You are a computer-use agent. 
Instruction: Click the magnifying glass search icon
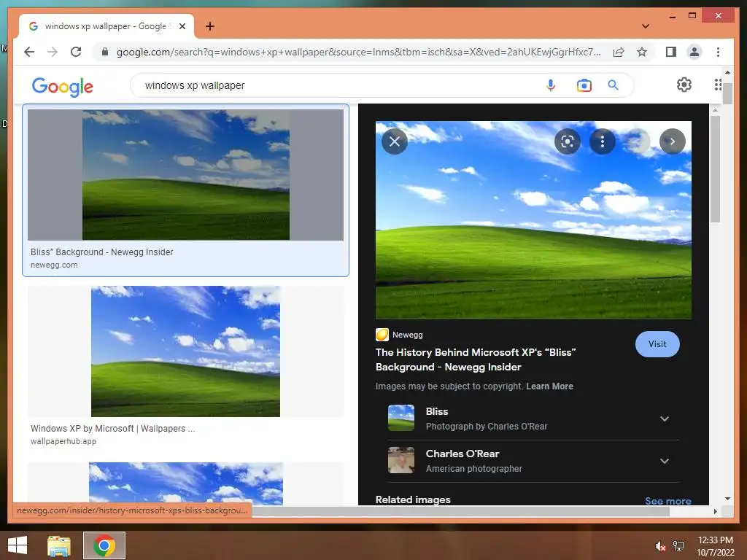pyautogui.click(x=613, y=85)
